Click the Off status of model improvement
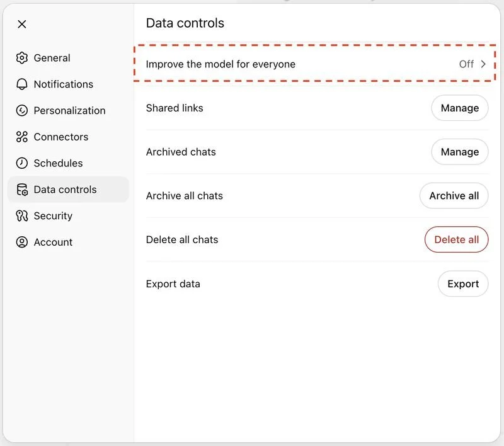Screen dimensions: 504x446 (466, 64)
